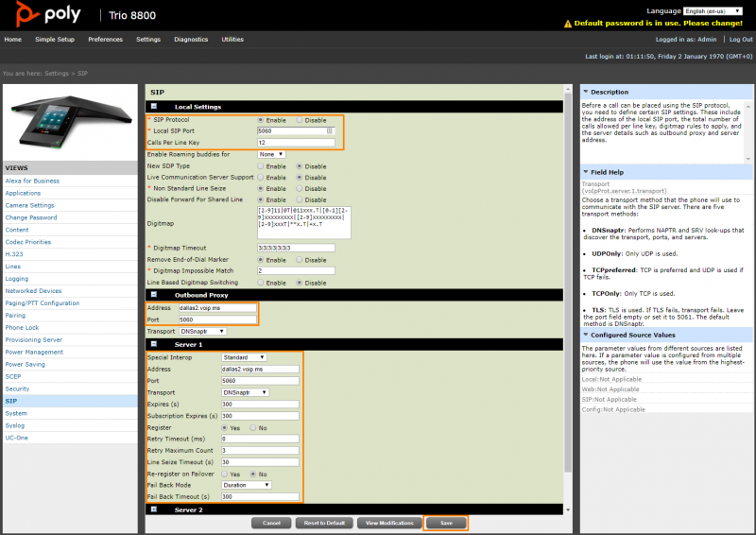The image size is (756, 535).
Task: Click Outbound Proxy Address field
Action: coord(218,308)
